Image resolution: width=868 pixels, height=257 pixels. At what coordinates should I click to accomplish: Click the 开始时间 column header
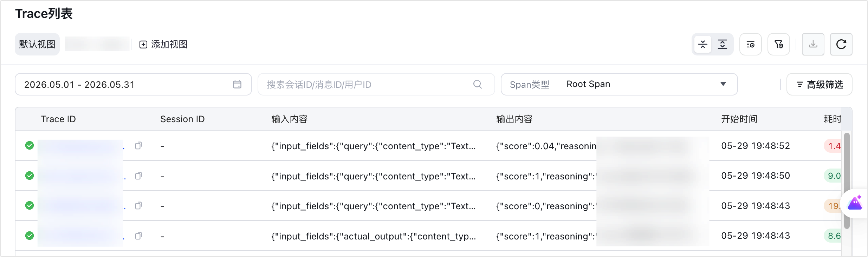pyautogui.click(x=739, y=119)
